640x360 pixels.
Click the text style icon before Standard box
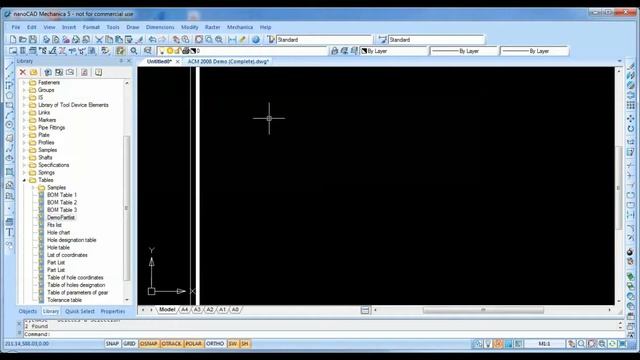(271, 40)
